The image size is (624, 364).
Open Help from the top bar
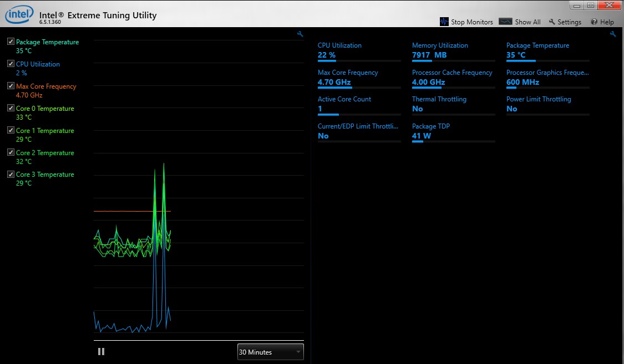coord(602,22)
